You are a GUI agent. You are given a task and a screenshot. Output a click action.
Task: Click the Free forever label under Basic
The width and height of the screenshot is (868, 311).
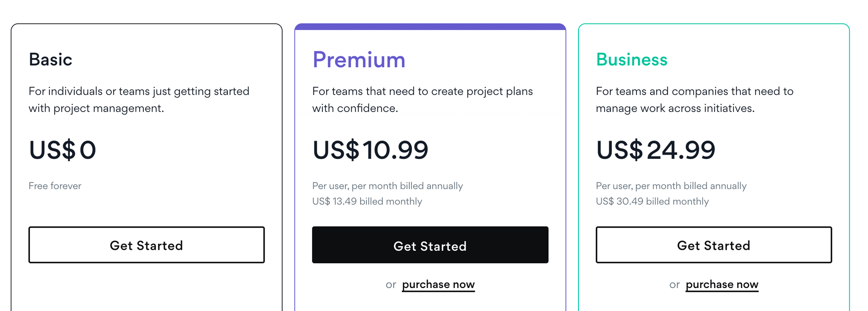55,186
